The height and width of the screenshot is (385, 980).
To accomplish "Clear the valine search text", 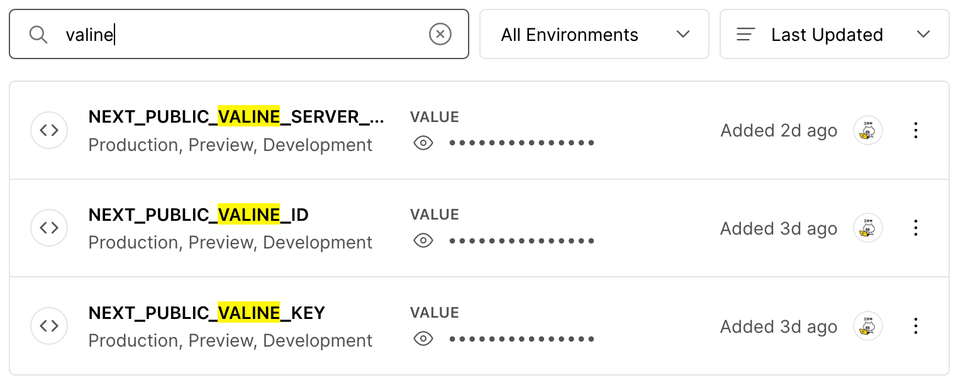I will pyautogui.click(x=440, y=34).
